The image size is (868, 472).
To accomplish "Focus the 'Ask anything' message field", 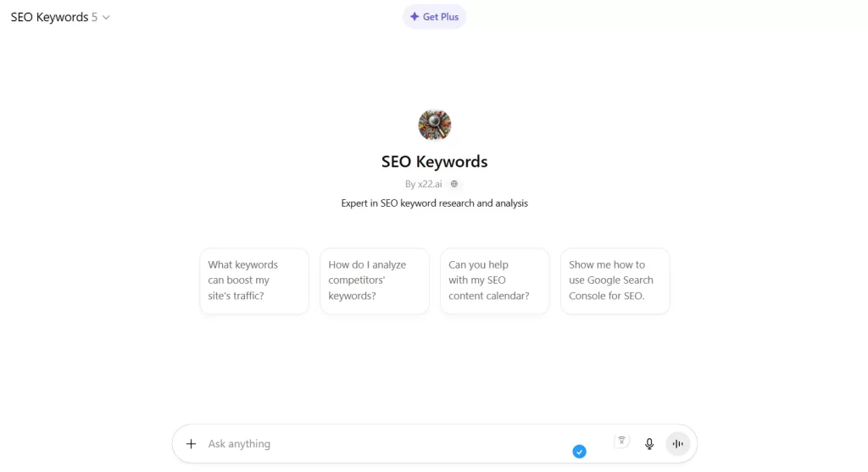I will [381, 444].
